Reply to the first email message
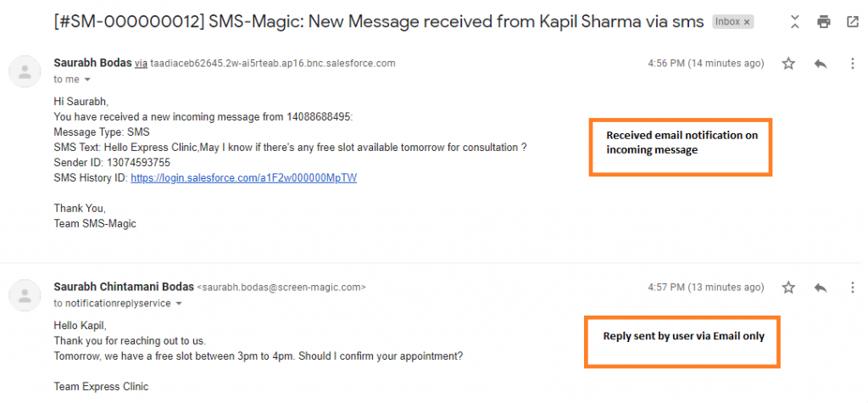This screenshot has height=403, width=868. (x=820, y=64)
